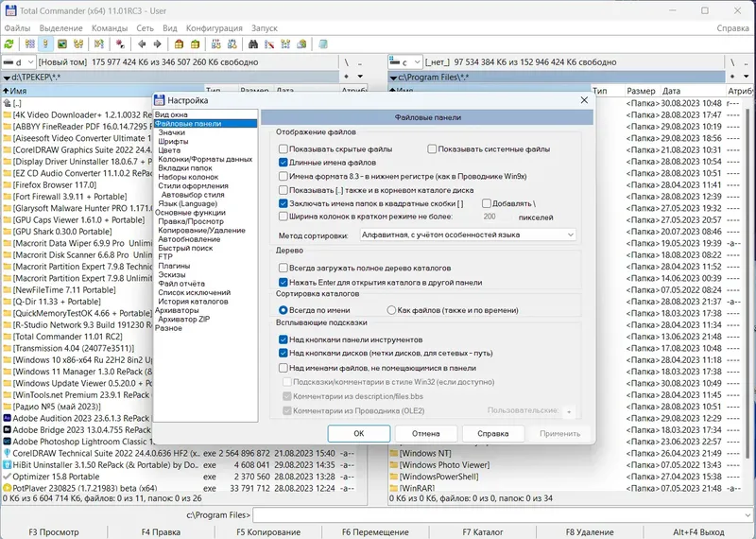756x539 pixels.
Task: Open the Метод сортировки combo box
Action: click(468, 235)
